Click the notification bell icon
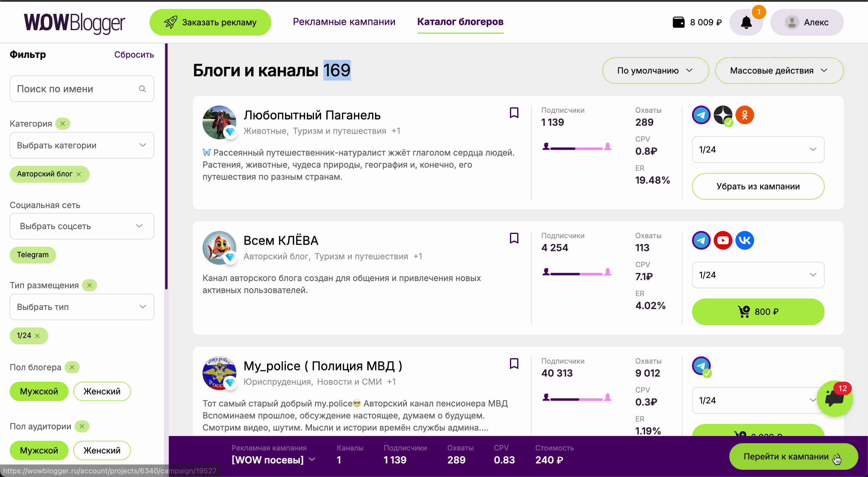868x477 pixels. point(746,22)
